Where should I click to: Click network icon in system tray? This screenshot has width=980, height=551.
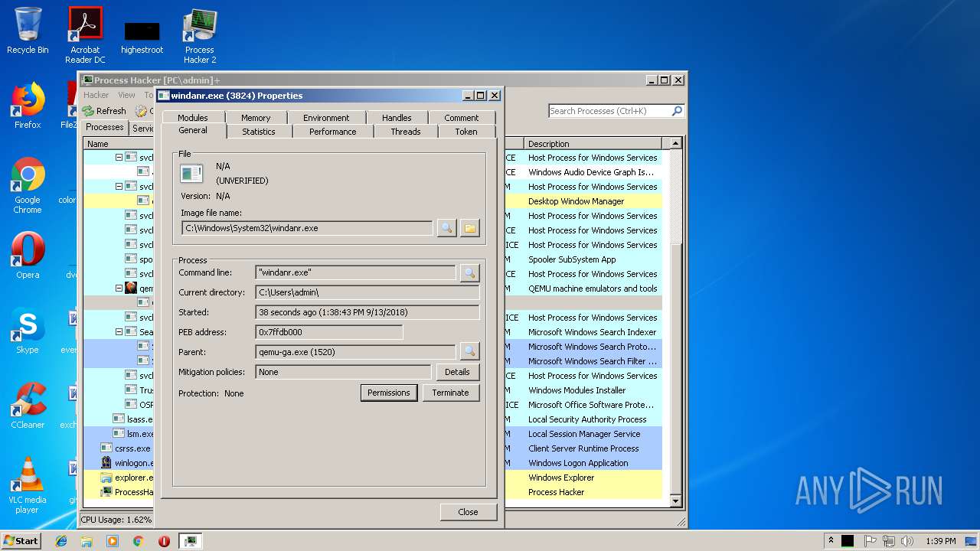click(x=888, y=540)
